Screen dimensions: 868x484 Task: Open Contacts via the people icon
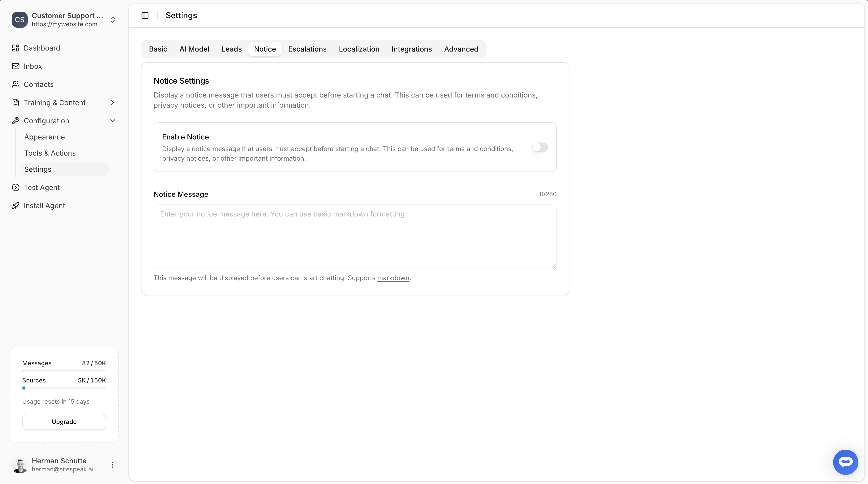tap(15, 84)
